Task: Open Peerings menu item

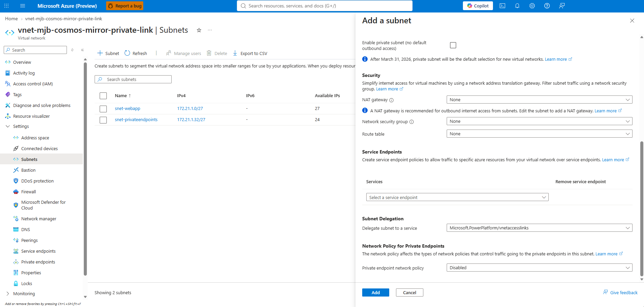Action: [x=29, y=240]
